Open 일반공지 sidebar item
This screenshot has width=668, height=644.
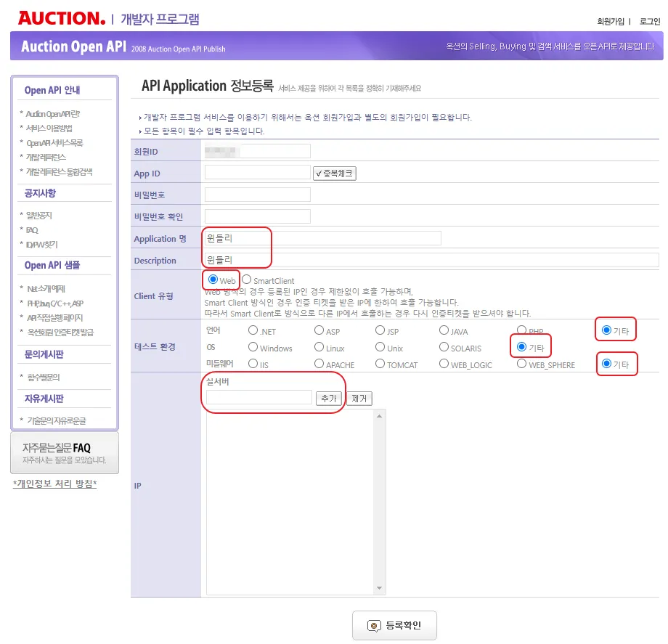pyautogui.click(x=39, y=216)
